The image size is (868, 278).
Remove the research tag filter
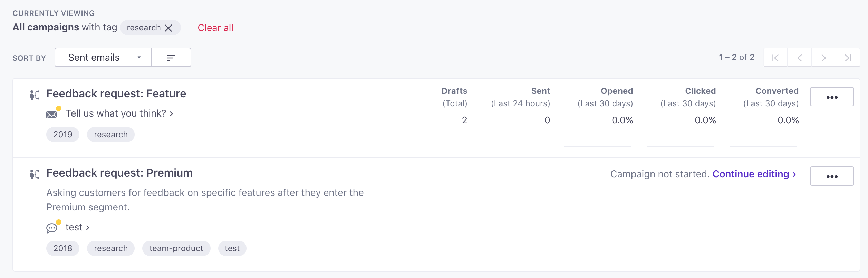click(168, 28)
